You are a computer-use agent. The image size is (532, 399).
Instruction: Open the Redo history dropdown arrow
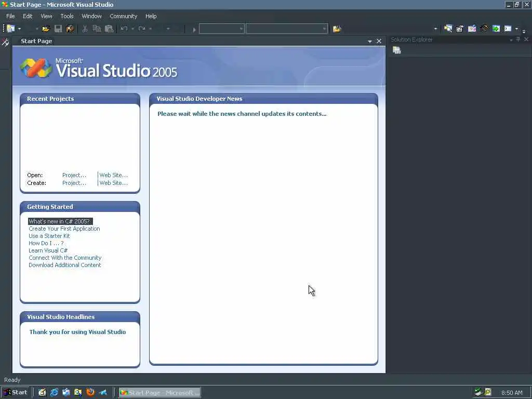[x=150, y=29]
